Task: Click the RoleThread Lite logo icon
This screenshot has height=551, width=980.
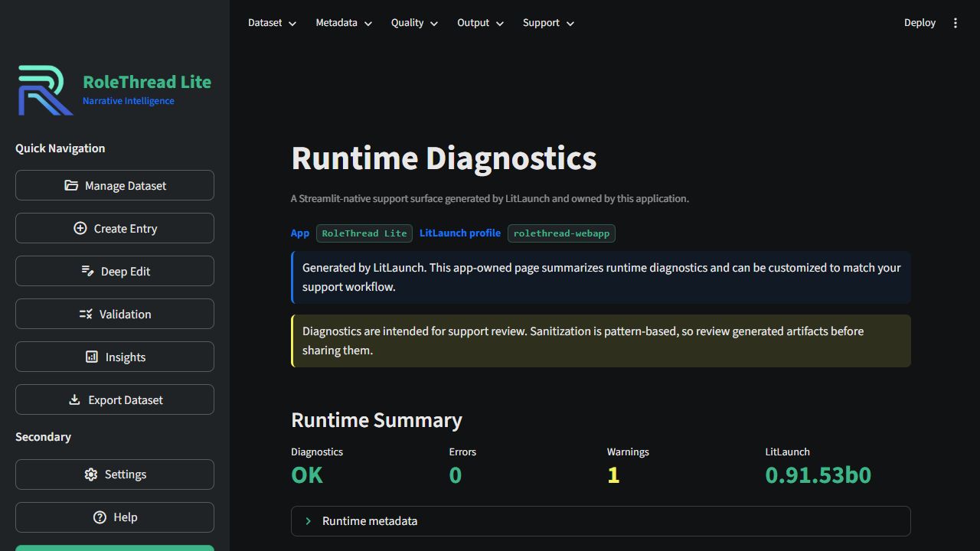Action: point(45,90)
